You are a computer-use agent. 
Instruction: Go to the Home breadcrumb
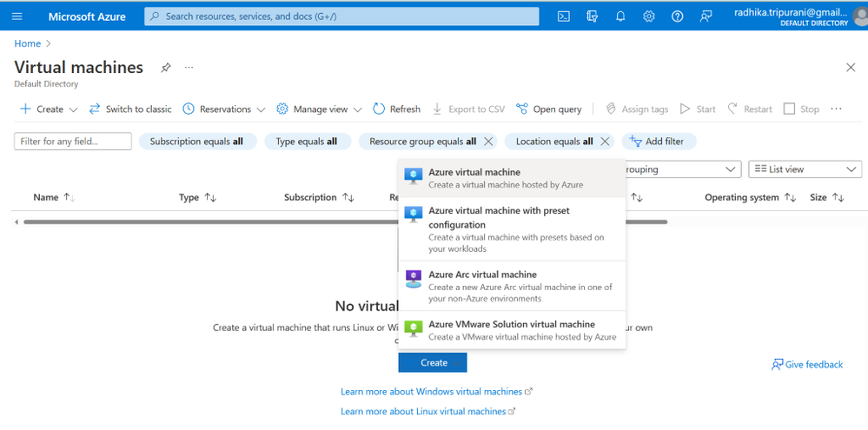click(28, 43)
